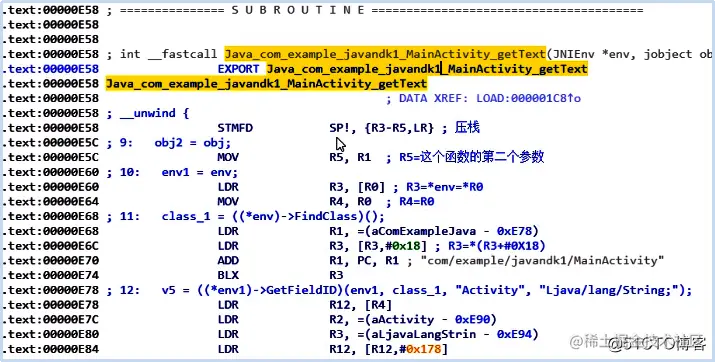Viewport: 716px width, 362px height.
Task: Click the 'R5=这个函数的第二个参数' comment
Action: (x=472, y=157)
